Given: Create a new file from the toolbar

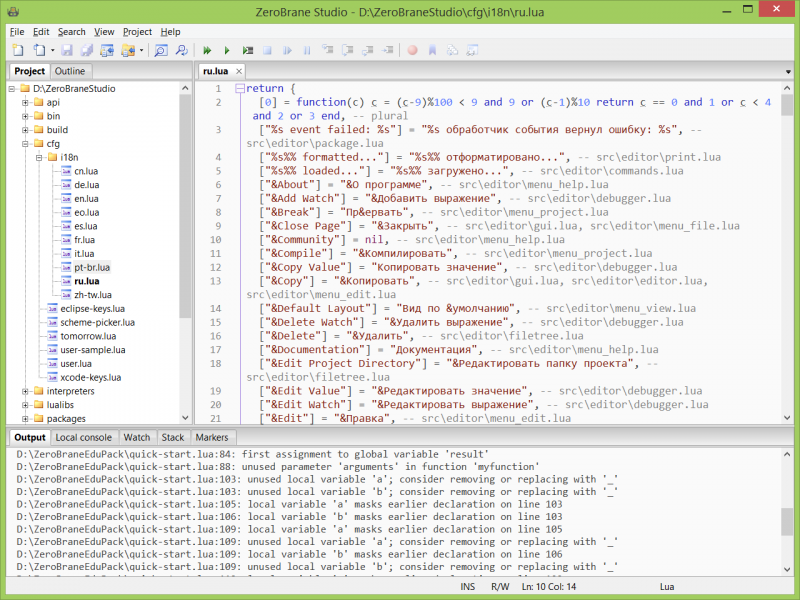Looking at the screenshot, I should [x=18, y=50].
